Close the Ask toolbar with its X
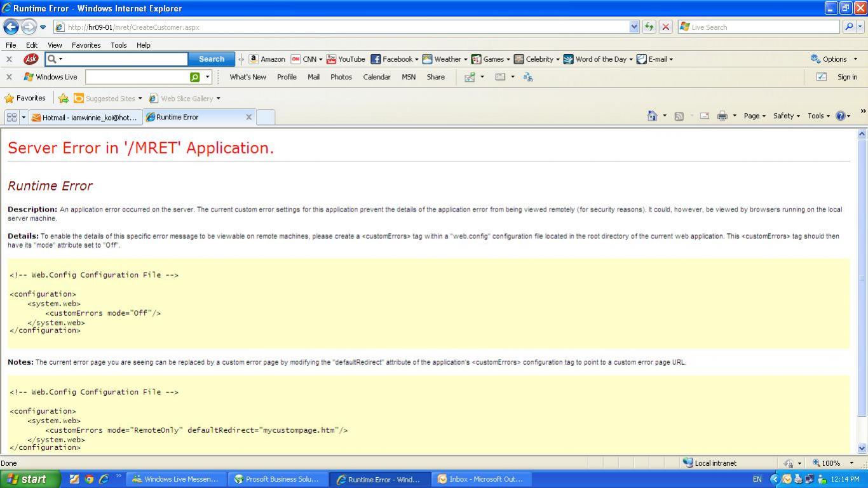This screenshot has height=488, width=868. 9,59
